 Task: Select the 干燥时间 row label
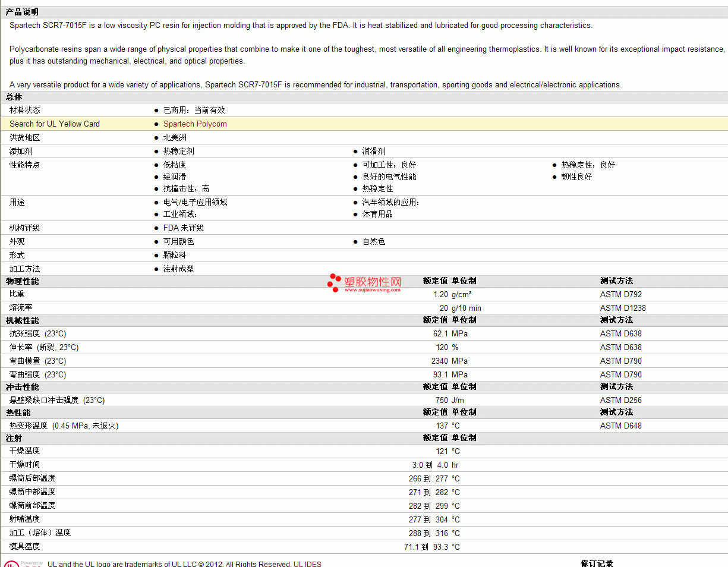click(25, 464)
